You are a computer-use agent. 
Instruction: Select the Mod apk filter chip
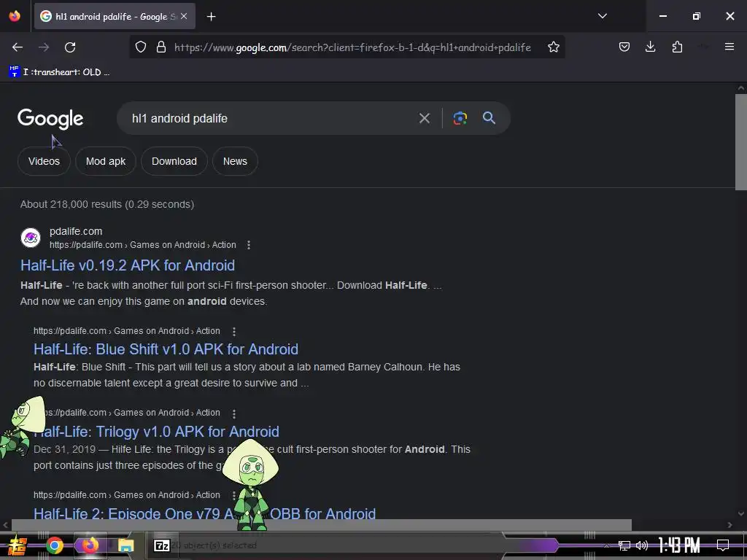[106, 161]
